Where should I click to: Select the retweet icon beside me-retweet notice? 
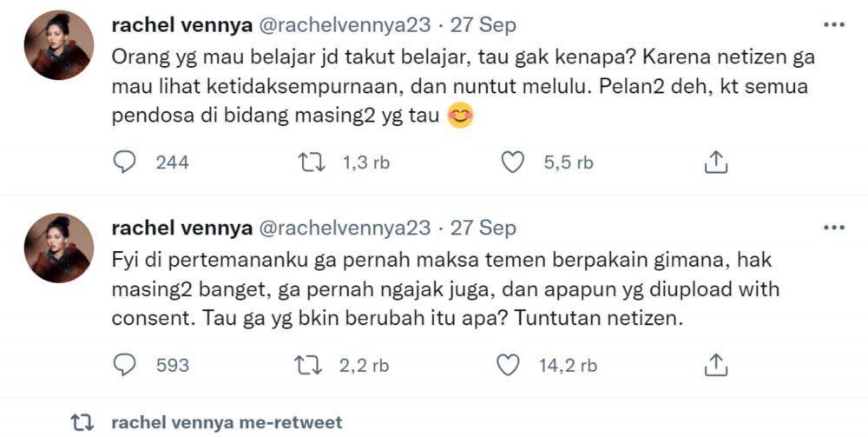click(82, 422)
